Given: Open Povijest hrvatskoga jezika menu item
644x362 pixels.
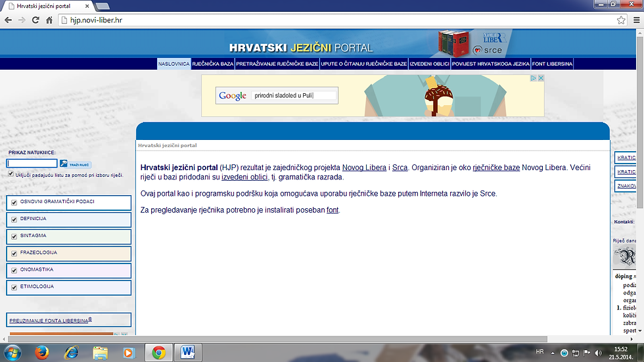Looking at the screenshot, I should coord(491,64).
